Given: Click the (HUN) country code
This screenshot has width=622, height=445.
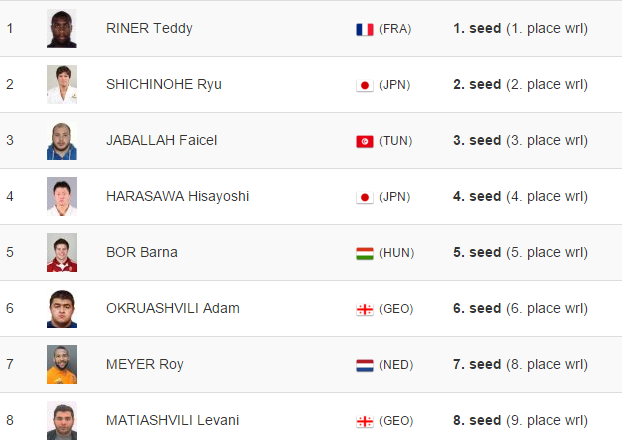Looking at the screenshot, I should 396,253.
